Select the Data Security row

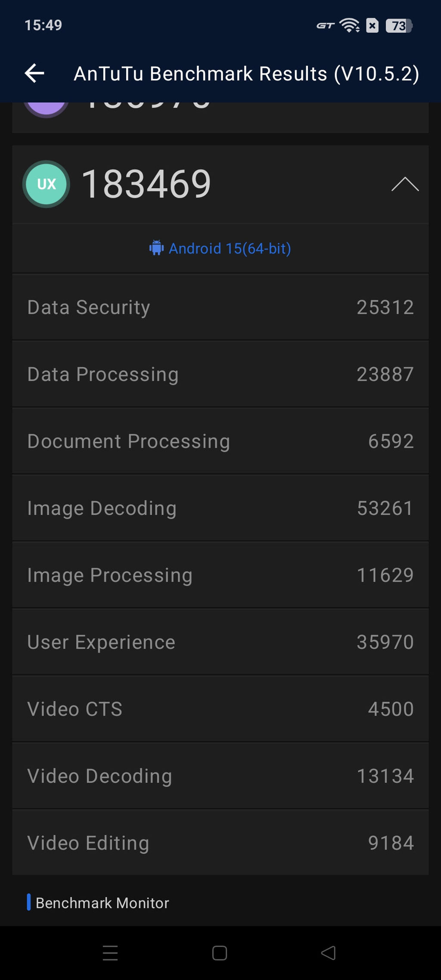click(x=220, y=307)
